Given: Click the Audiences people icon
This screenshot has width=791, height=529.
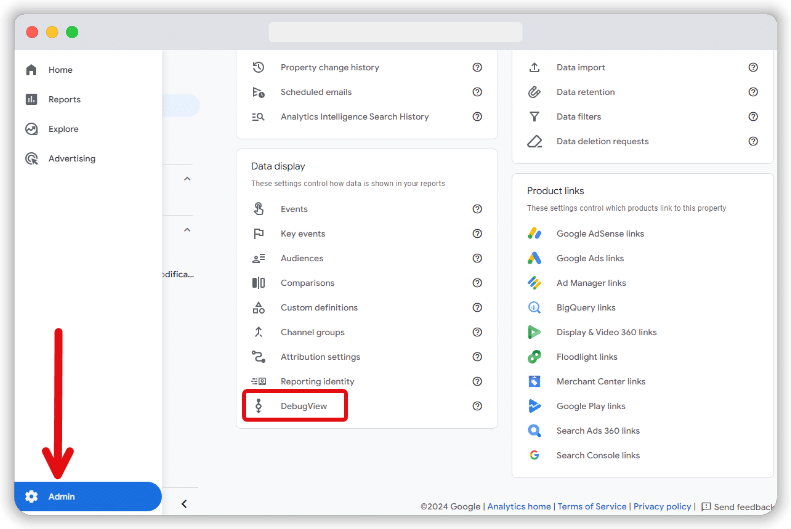Looking at the screenshot, I should tap(258, 258).
